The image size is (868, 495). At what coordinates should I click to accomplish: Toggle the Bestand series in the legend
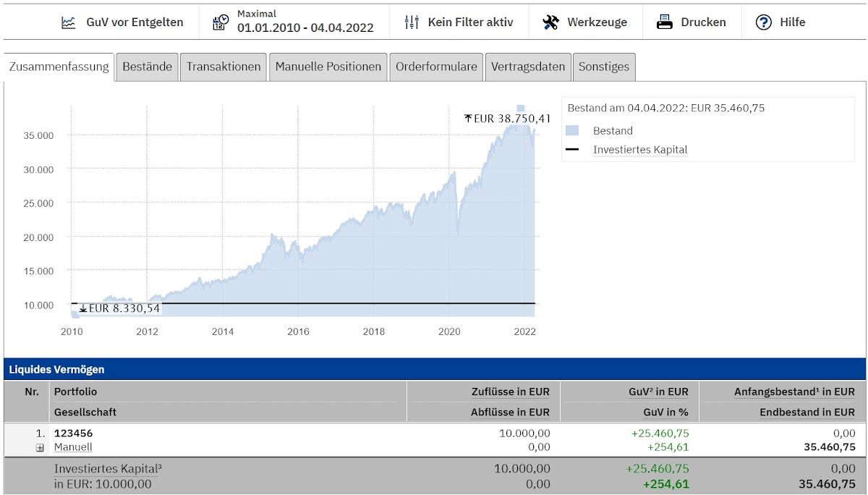612,131
